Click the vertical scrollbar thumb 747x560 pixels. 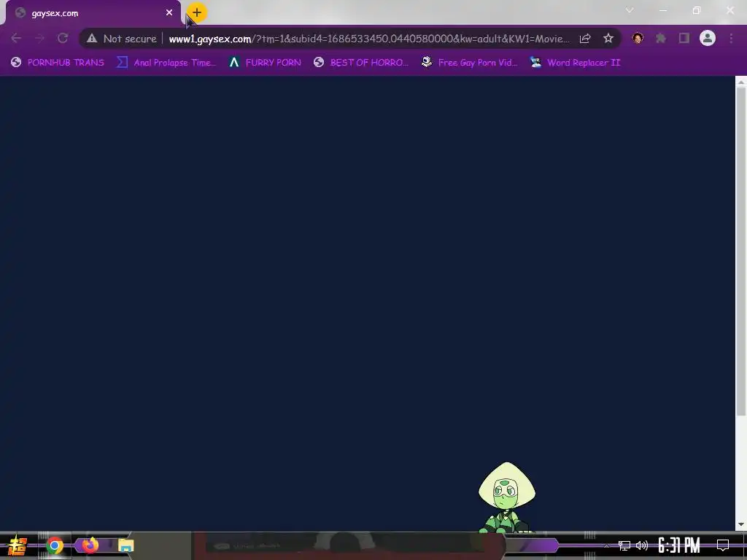(x=741, y=251)
